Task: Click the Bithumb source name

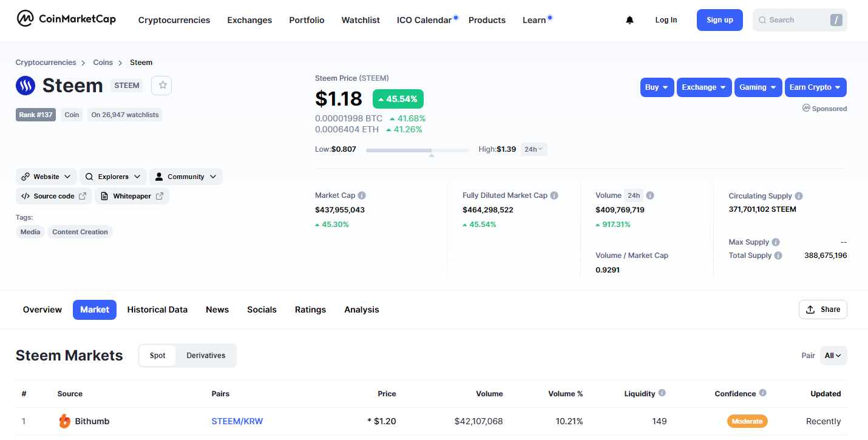Action: [92, 421]
